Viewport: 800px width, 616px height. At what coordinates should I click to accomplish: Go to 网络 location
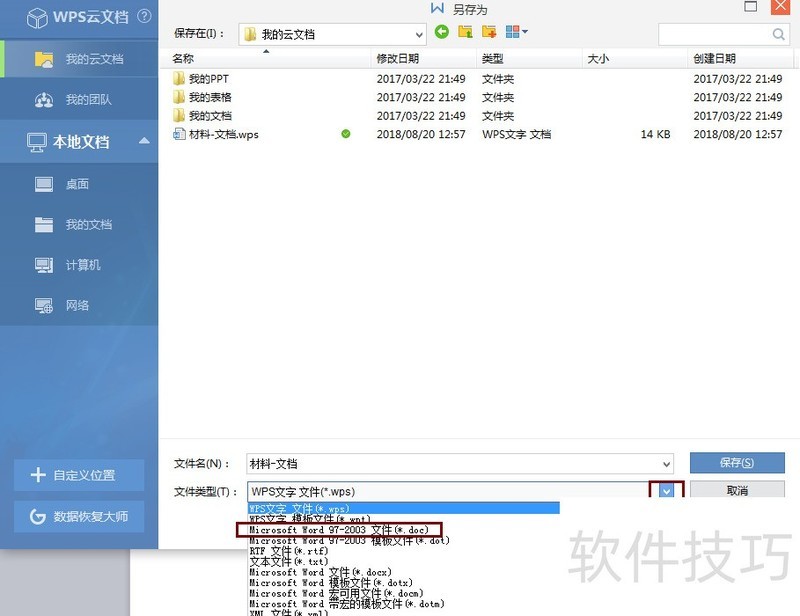click(79, 305)
